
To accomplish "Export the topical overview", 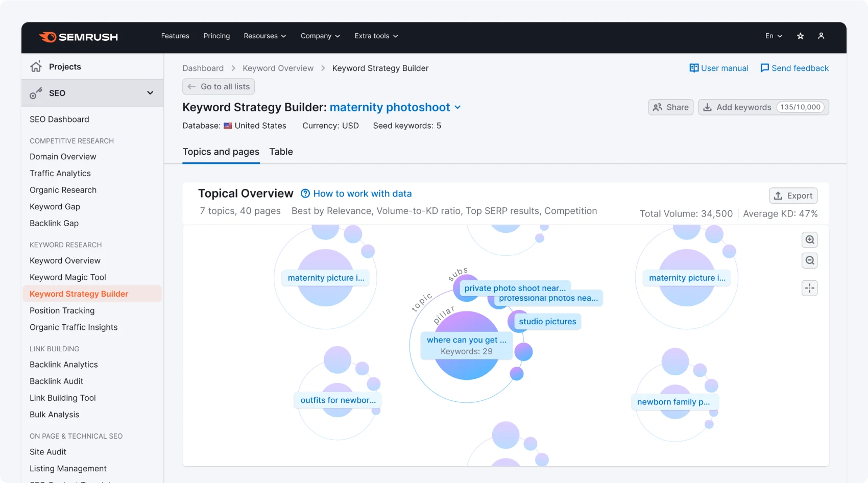I will coord(793,196).
